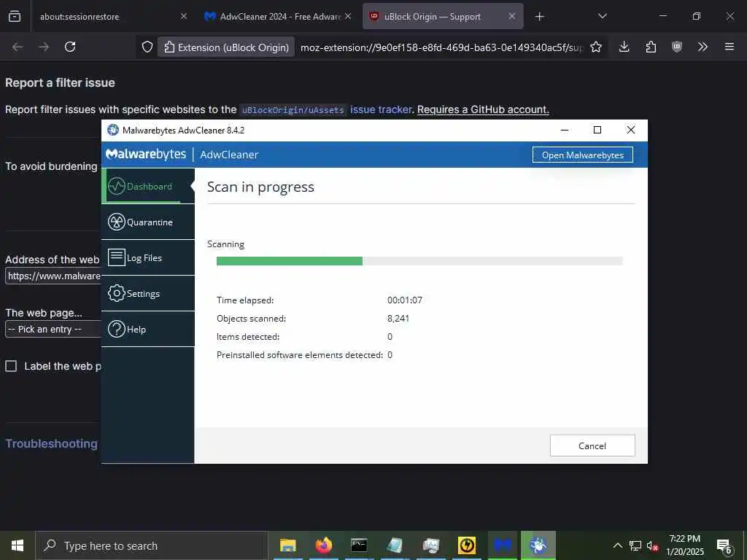This screenshot has height=560, width=747.
Task: Open the AdwCleaner Help section
Action: click(x=147, y=329)
